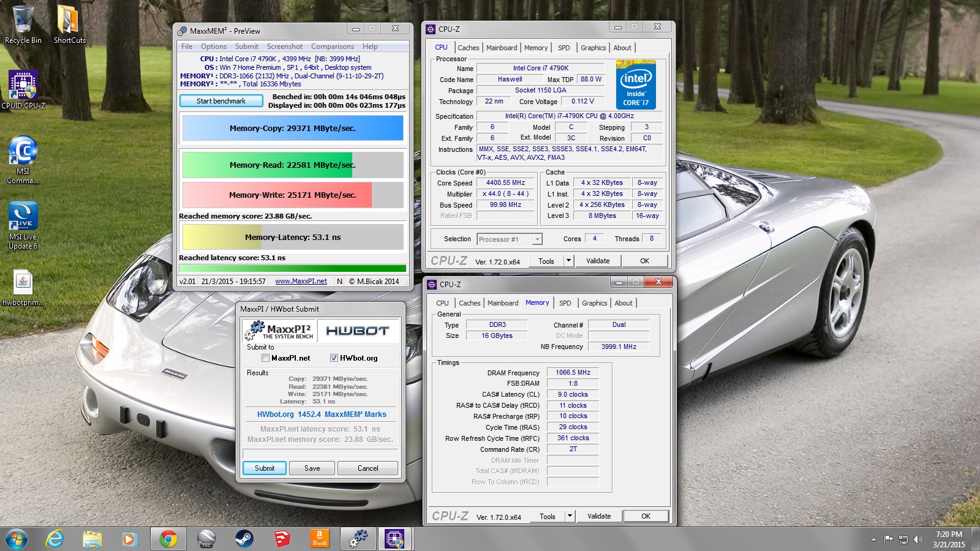
Task: Click Validate in the upper CPU-Z window
Action: 598,261
